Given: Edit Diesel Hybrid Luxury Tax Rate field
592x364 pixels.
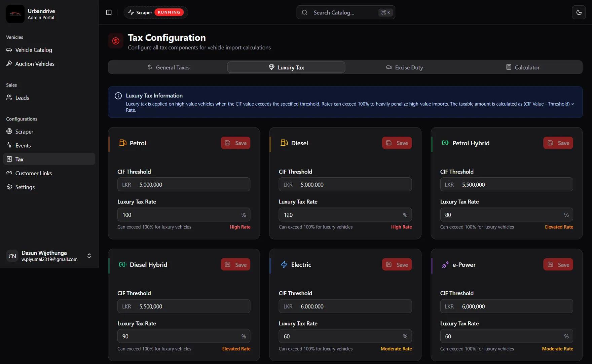Looking at the screenshot, I should click(184, 336).
